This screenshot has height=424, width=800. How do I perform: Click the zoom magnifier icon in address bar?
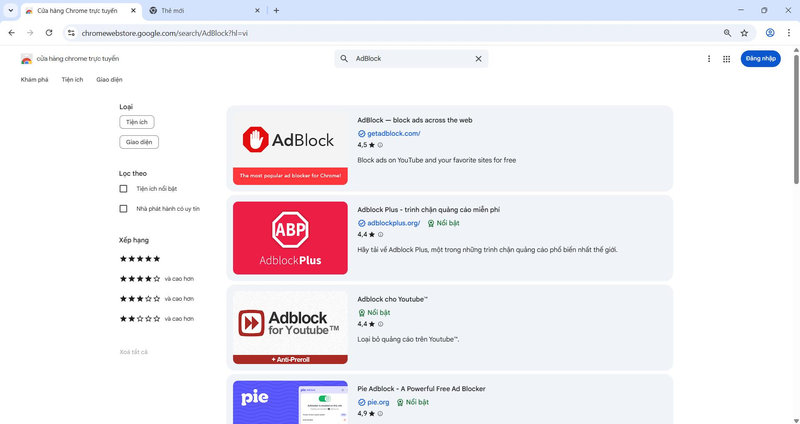coord(728,33)
